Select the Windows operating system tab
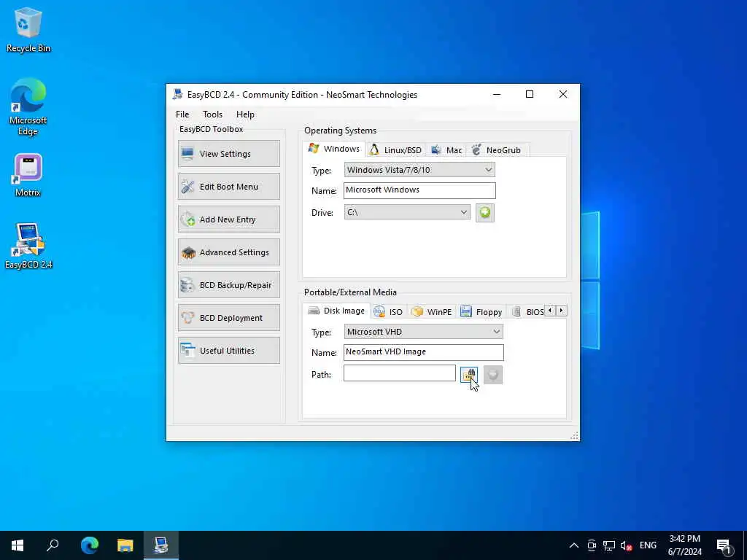 coord(334,149)
